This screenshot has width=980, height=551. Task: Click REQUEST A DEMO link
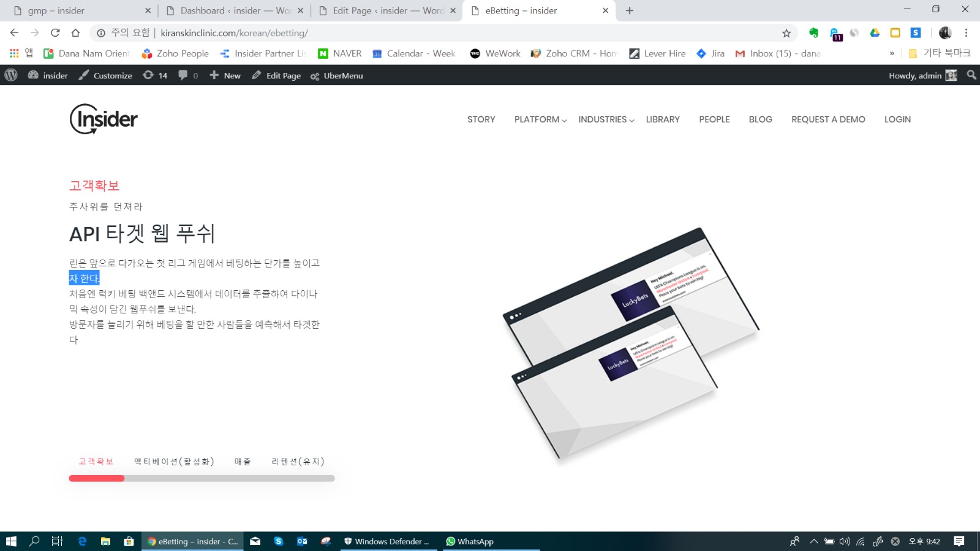pos(828,119)
